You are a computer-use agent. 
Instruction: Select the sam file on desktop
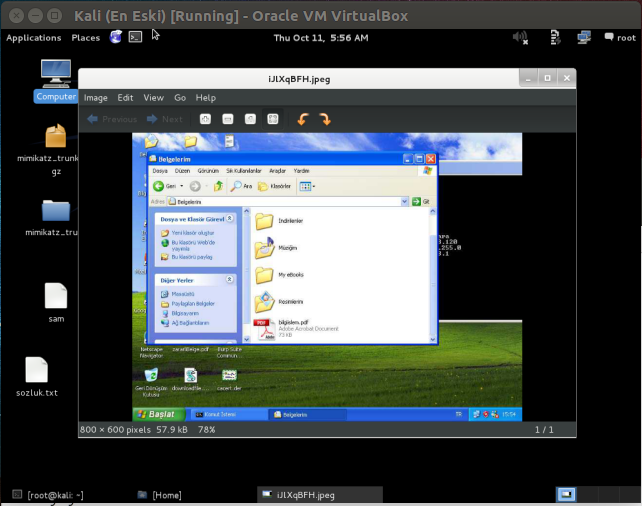point(56,303)
